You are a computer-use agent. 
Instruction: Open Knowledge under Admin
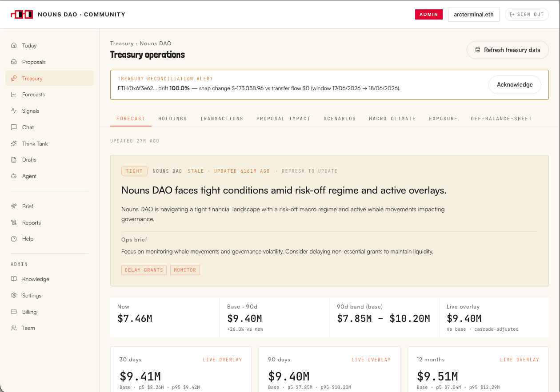tap(50, 279)
